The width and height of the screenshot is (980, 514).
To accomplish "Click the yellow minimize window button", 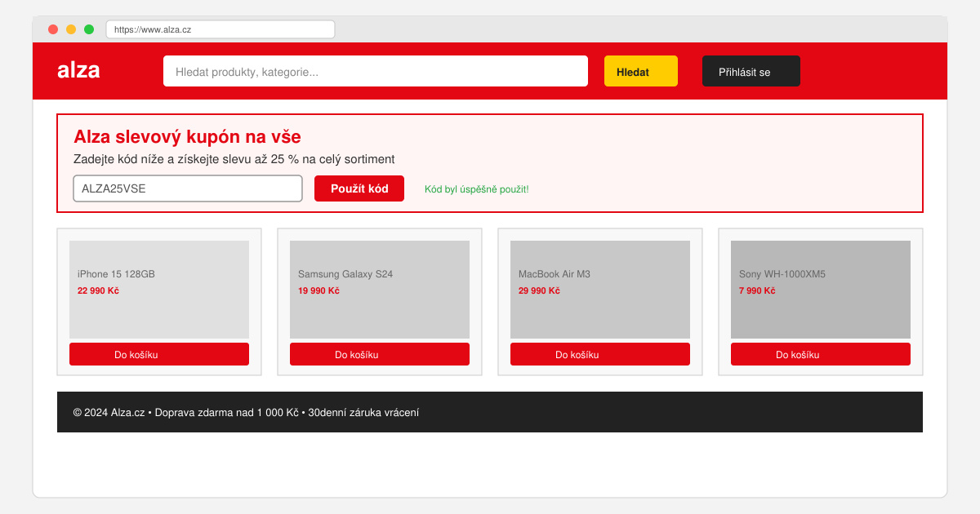I will click(x=71, y=29).
